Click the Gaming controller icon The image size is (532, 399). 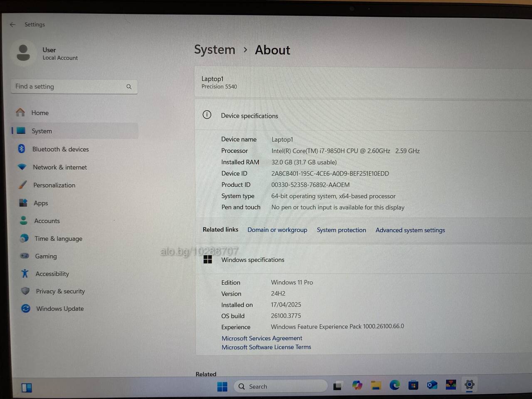tap(25, 256)
